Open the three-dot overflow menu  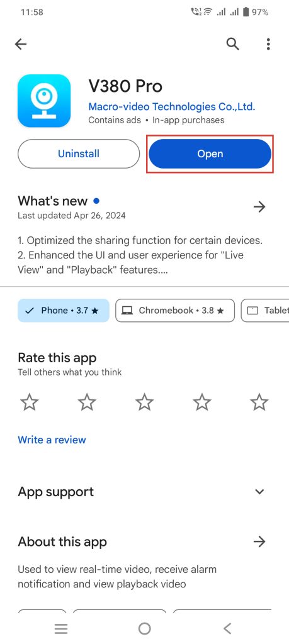(268, 44)
